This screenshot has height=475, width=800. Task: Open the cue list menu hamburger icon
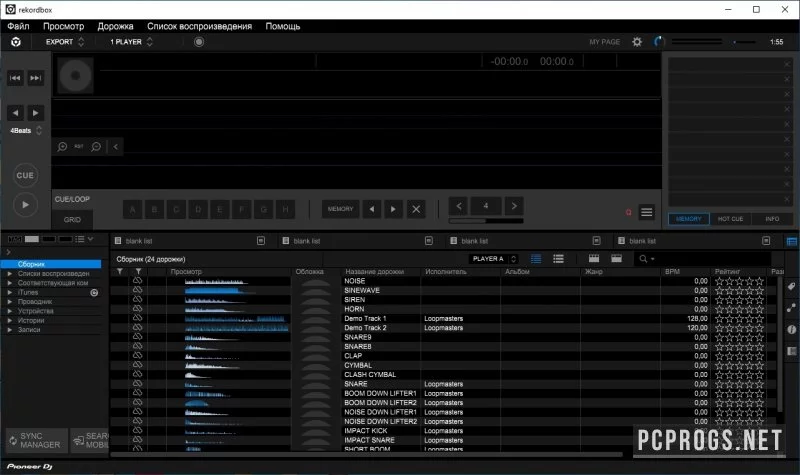(646, 212)
